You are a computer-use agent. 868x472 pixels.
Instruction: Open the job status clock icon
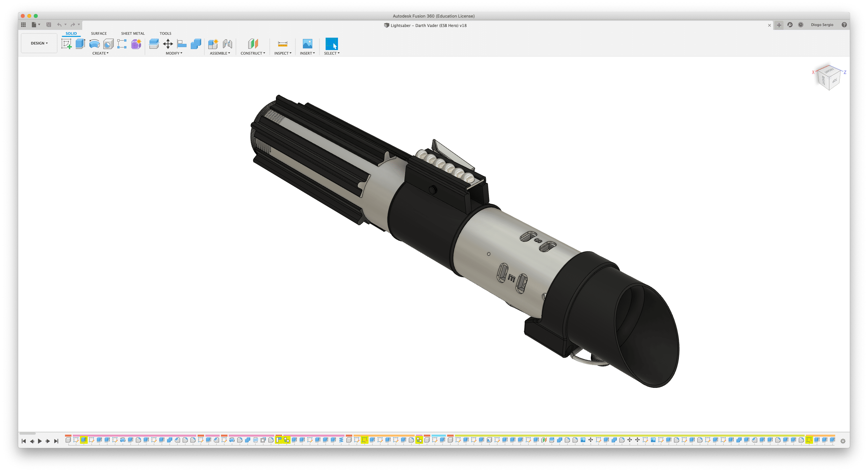[801, 25]
